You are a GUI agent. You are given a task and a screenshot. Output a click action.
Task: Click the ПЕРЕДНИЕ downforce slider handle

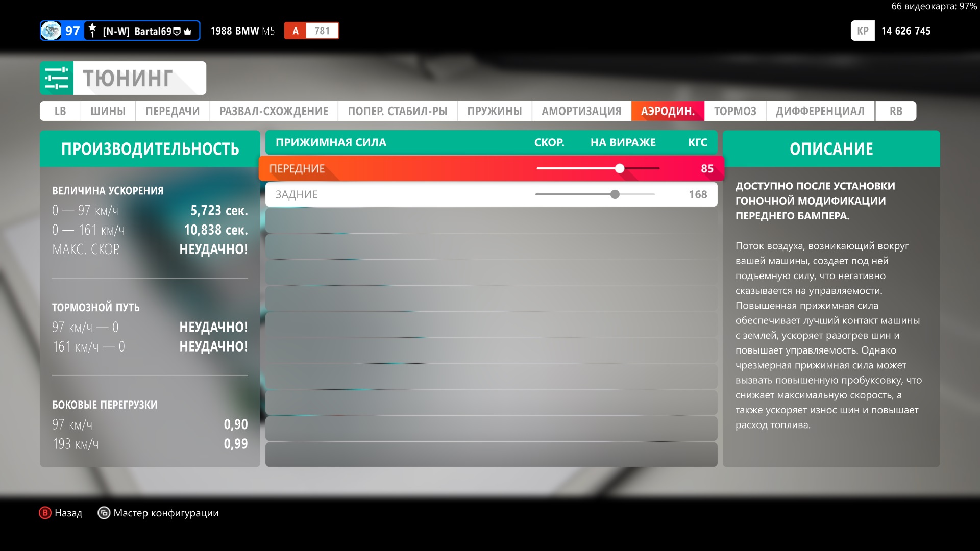point(619,168)
